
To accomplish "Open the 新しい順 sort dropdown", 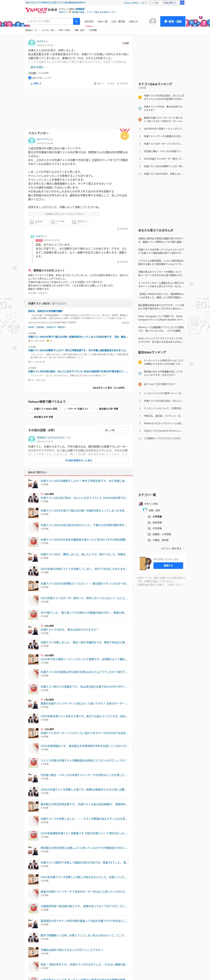I will [115, 430].
